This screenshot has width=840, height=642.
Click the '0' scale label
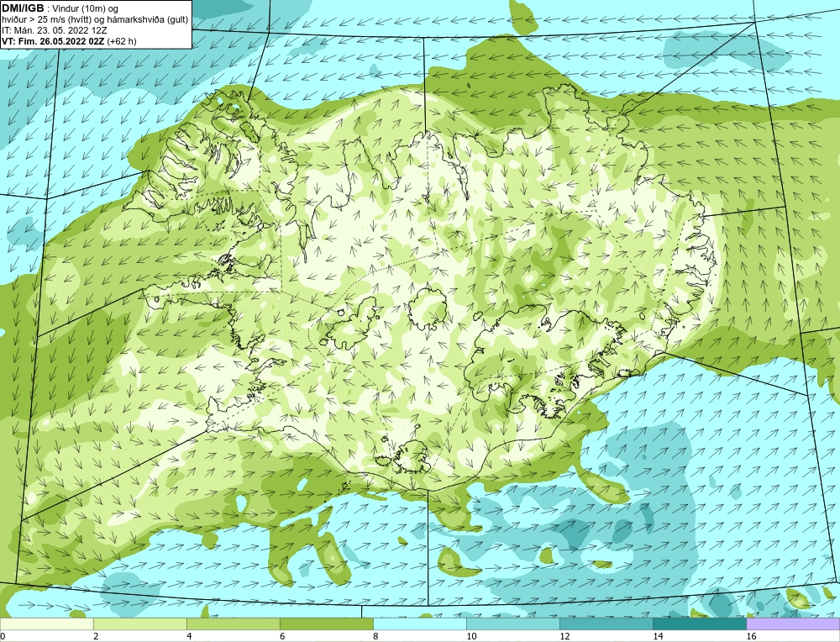pos(3,636)
